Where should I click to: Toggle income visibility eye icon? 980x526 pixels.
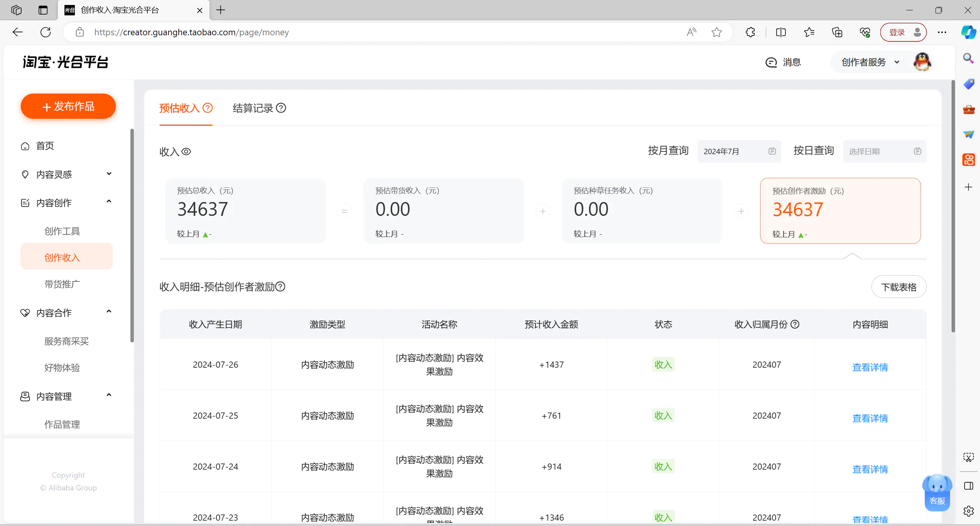coord(186,152)
